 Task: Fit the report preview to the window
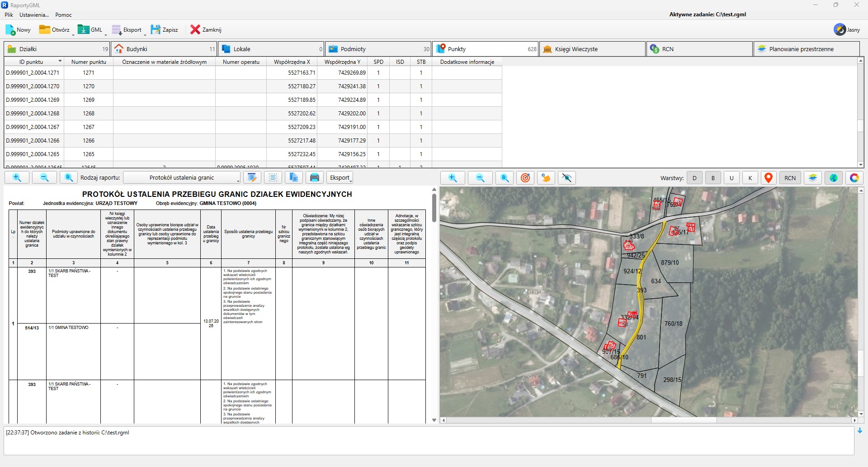coord(68,178)
